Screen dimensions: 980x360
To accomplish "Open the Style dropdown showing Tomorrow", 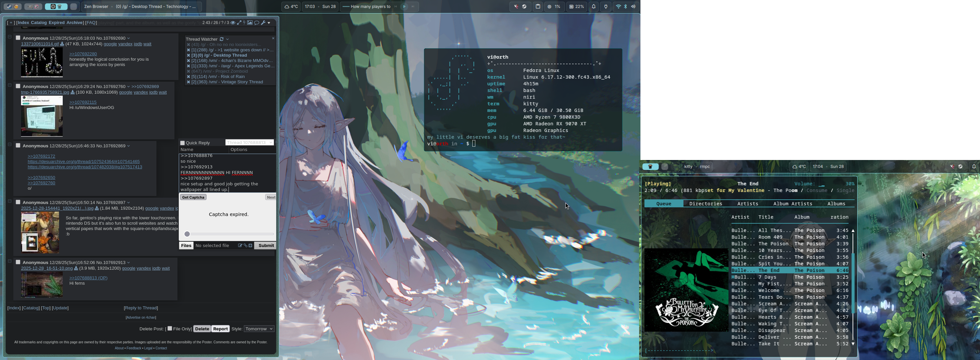I will 259,329.
